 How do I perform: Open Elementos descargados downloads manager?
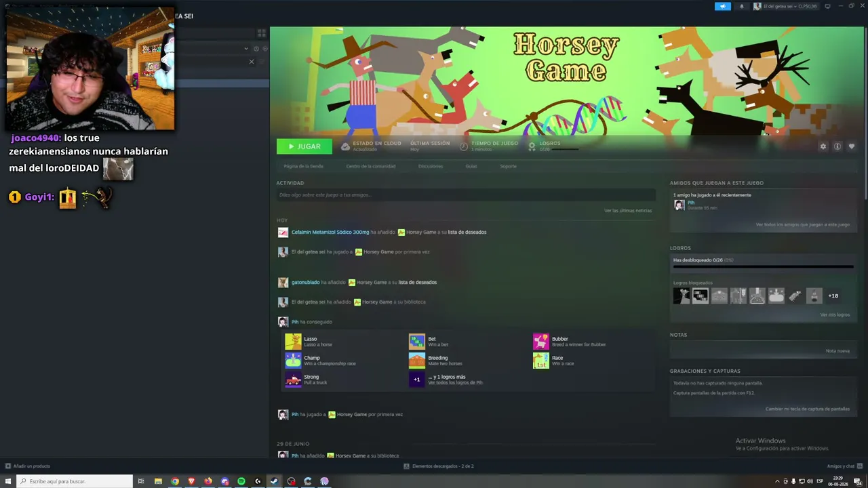tap(439, 466)
